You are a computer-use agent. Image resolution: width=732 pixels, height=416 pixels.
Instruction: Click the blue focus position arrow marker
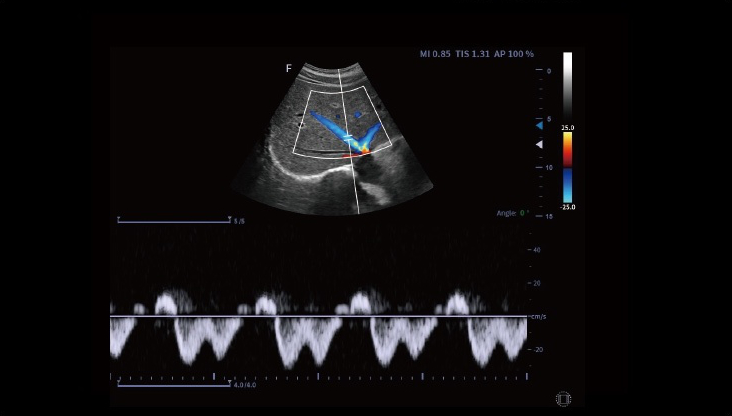pos(539,125)
